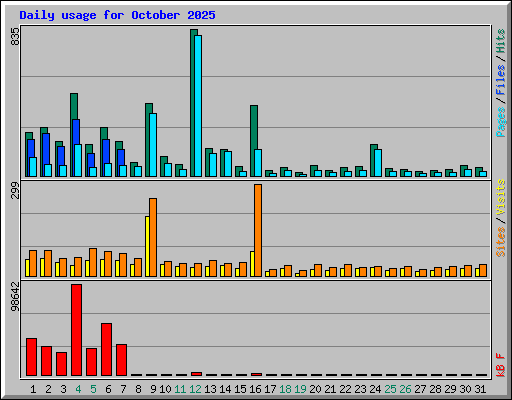Image resolution: width=512 pixels, height=400 pixels.
Task: Click the yellow visits bar for day 9
Action: click(147, 246)
